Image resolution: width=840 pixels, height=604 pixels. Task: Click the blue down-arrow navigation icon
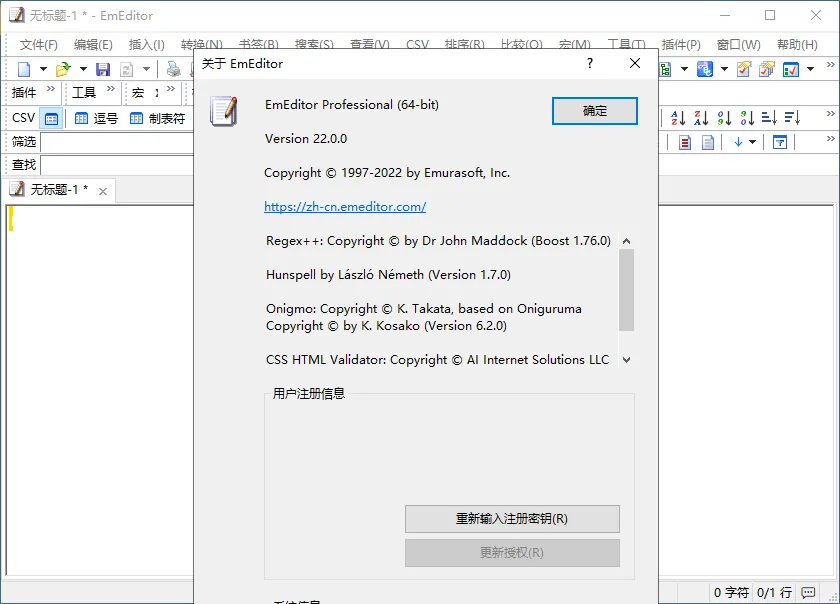(x=738, y=142)
